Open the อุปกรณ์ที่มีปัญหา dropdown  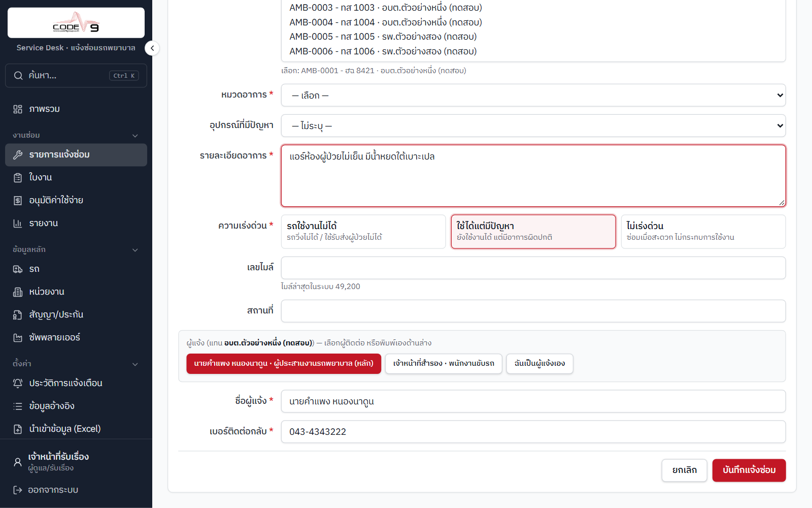point(533,126)
